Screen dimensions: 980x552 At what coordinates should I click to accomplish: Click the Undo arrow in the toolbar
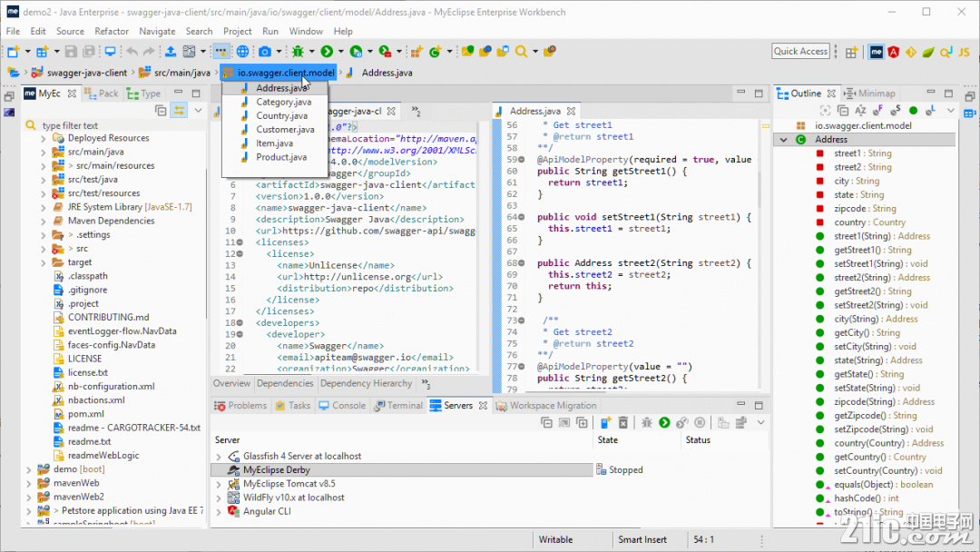[132, 51]
